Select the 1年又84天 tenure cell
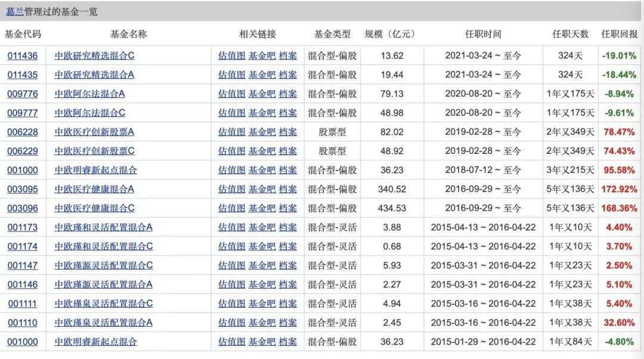The width and height of the screenshot is (644, 359). (x=571, y=342)
